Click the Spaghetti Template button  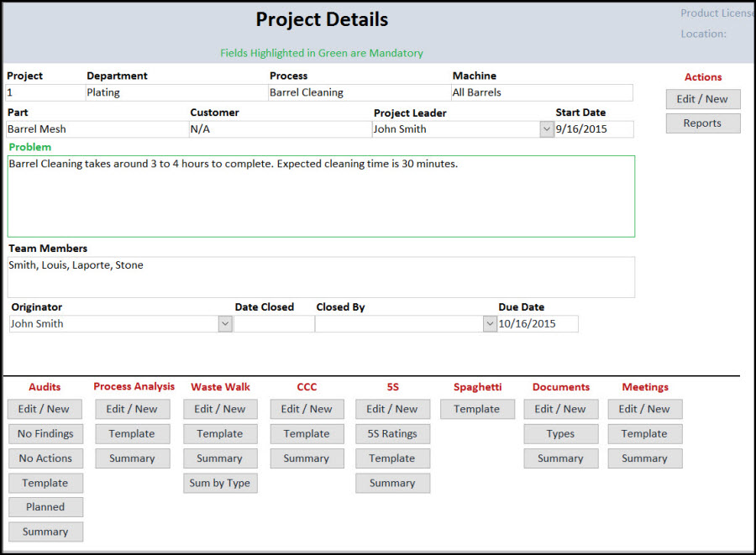pos(476,409)
